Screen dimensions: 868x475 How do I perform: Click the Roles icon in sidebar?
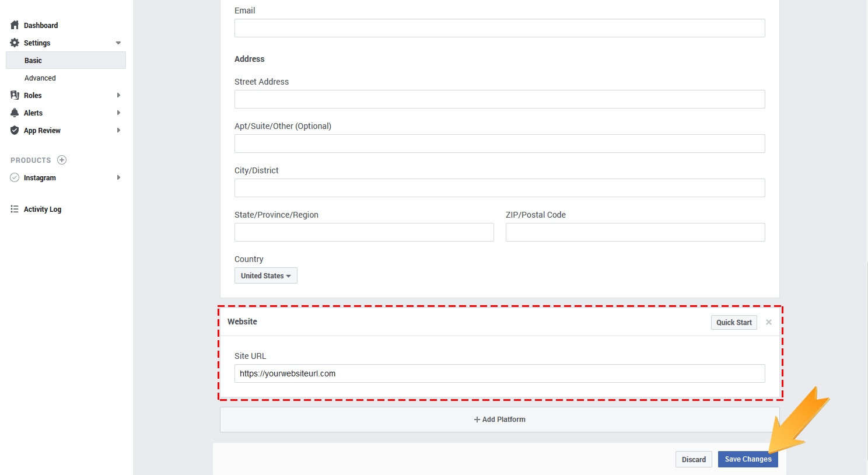15,95
